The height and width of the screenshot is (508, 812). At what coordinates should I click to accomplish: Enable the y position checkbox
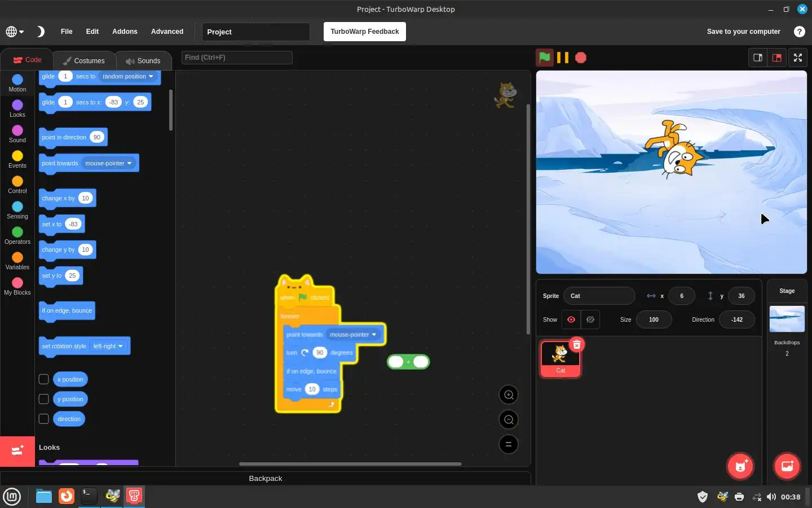[x=43, y=398]
